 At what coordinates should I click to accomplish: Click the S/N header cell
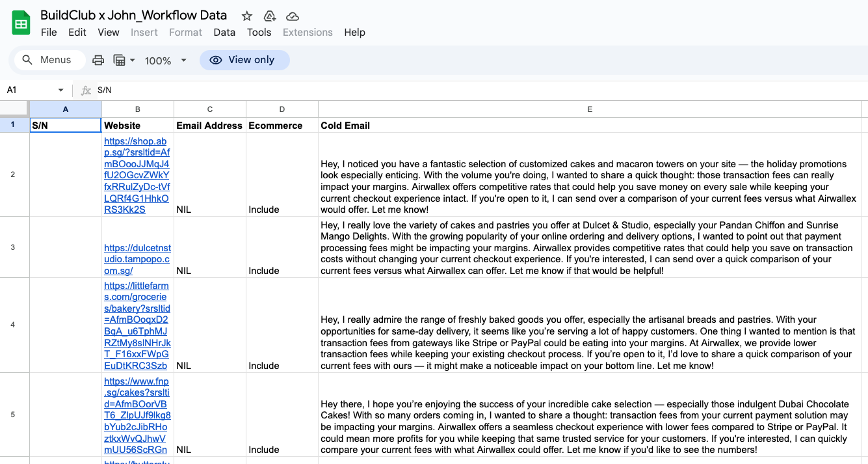click(66, 125)
